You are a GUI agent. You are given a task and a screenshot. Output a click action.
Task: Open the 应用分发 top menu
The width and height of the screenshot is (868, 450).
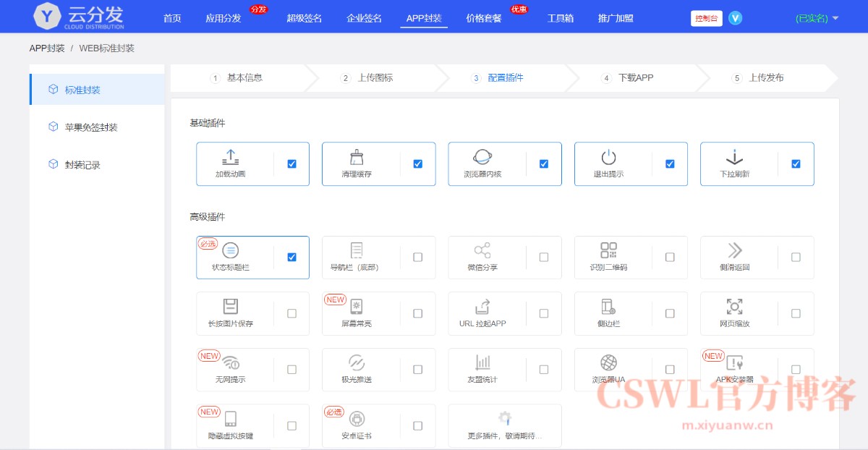click(223, 18)
